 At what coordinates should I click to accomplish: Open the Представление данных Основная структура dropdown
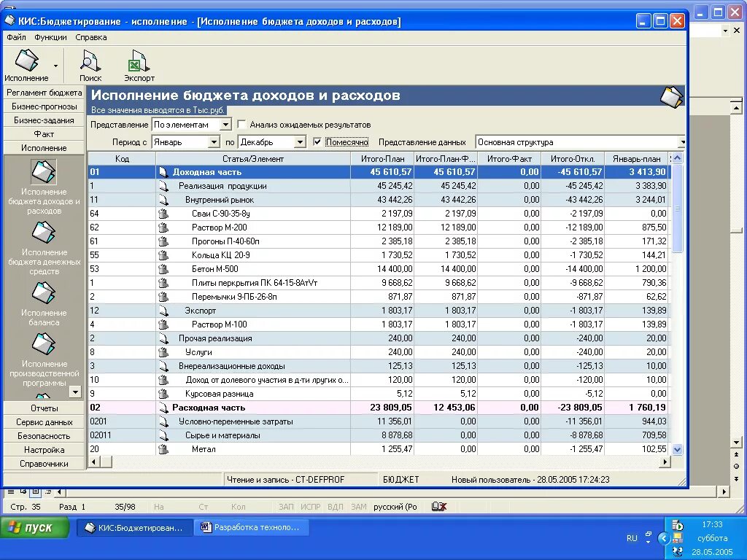click(x=682, y=142)
